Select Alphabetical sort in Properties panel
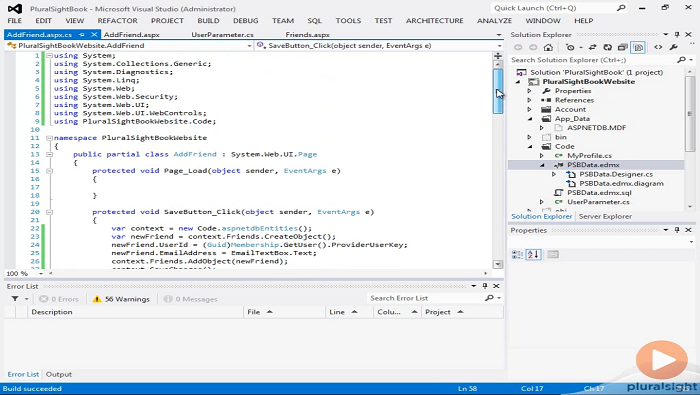700x395 pixels. point(533,254)
